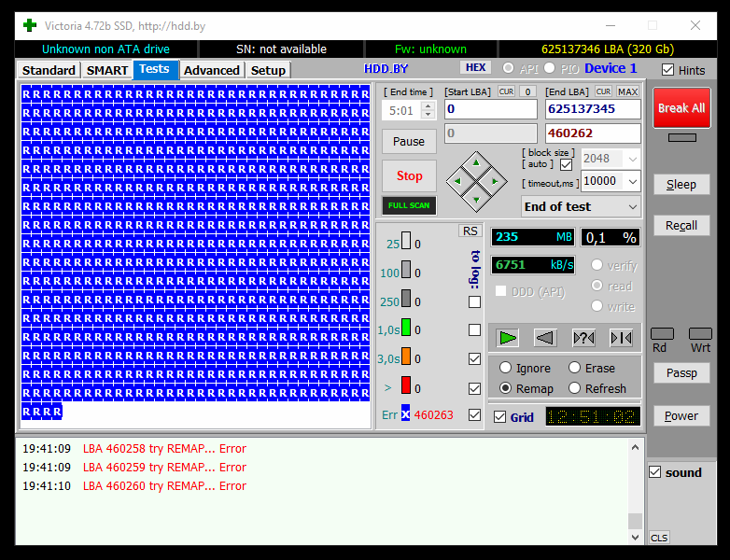The width and height of the screenshot is (730, 560).
Task: Uncheck the Hints checkbox
Action: click(667, 70)
